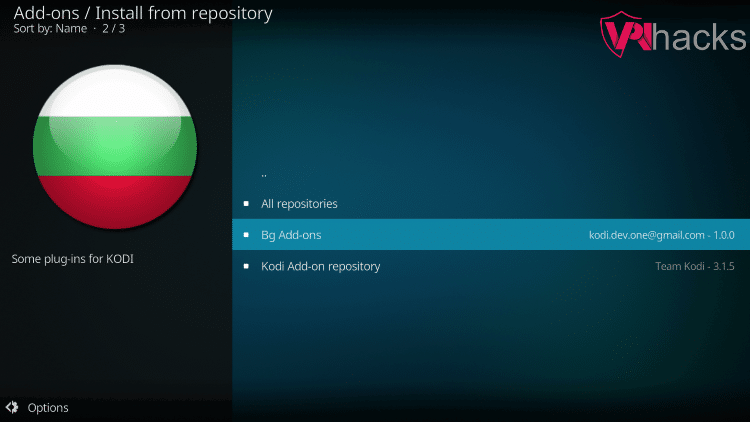750x422 pixels.
Task: Click the 'Sort by: Name' text
Action: click(50, 30)
